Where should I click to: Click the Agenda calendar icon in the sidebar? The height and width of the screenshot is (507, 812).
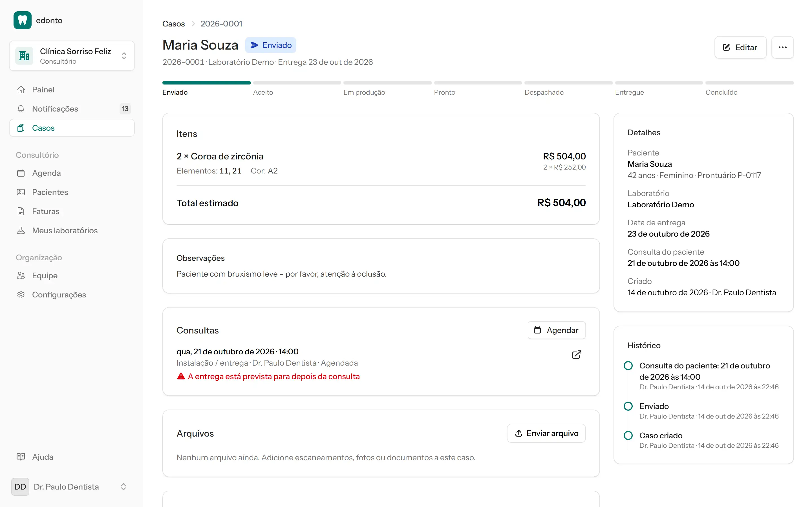[x=21, y=173]
